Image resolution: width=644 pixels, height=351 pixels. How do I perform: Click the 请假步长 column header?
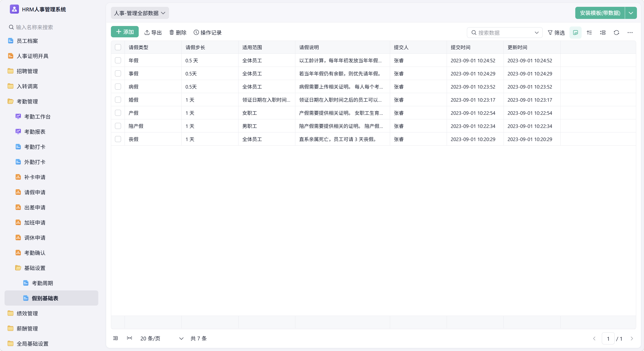pos(210,47)
